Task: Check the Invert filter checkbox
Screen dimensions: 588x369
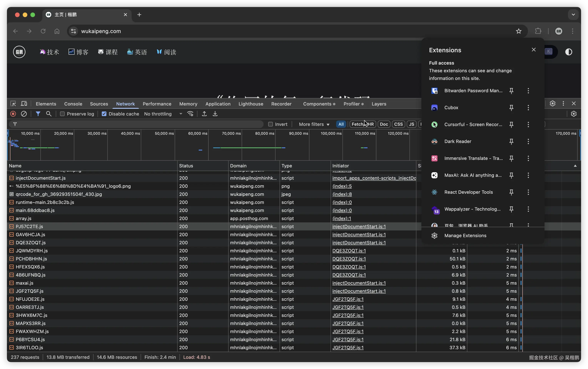Action: [x=270, y=124]
